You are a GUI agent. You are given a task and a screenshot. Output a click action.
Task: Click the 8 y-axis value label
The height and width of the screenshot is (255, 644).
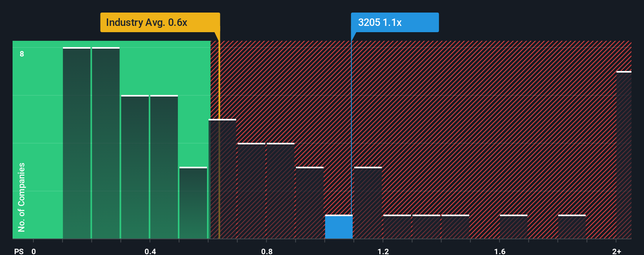click(x=22, y=54)
